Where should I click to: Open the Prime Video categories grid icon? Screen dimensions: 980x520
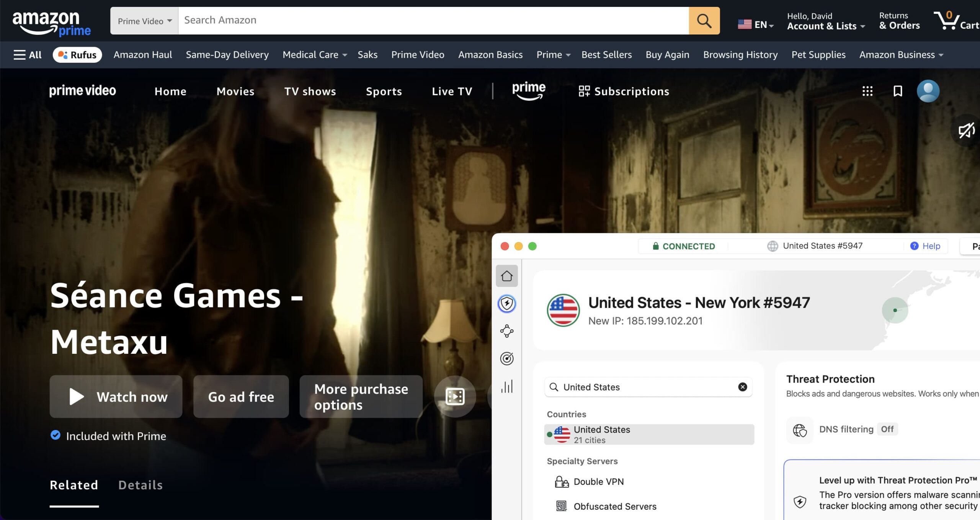868,91
